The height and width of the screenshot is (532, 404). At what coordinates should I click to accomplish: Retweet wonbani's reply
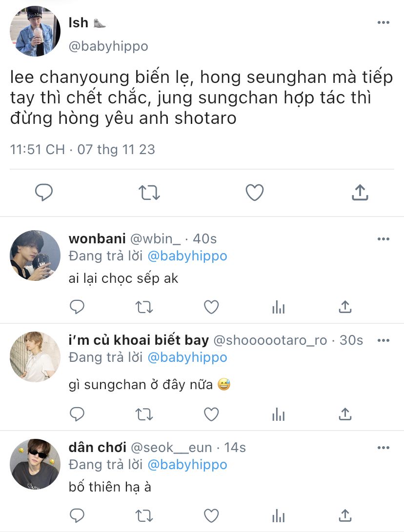[144, 307]
